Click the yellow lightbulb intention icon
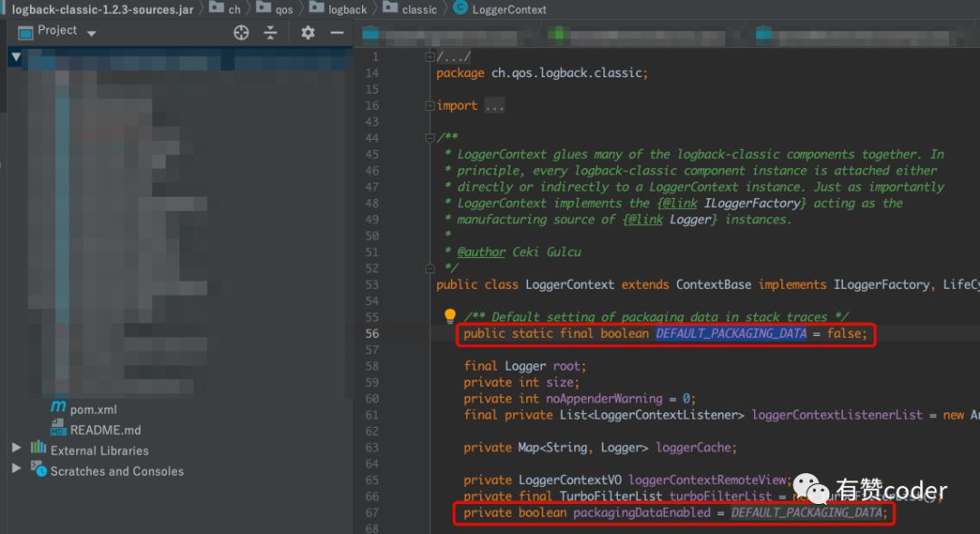 click(449, 316)
